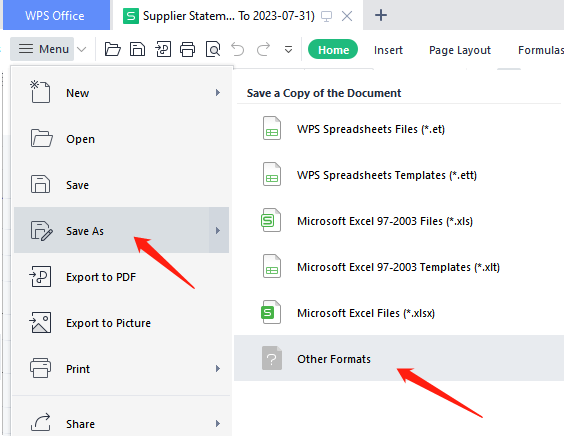564x436 pixels.
Task: Expand the Share submenu arrow
Action: pos(218,424)
